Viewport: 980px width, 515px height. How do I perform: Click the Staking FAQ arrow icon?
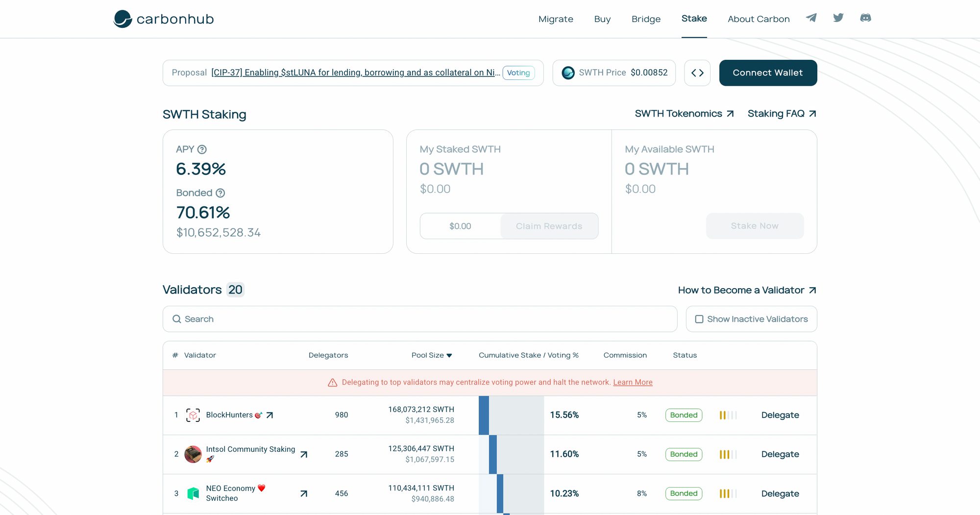[x=812, y=114]
